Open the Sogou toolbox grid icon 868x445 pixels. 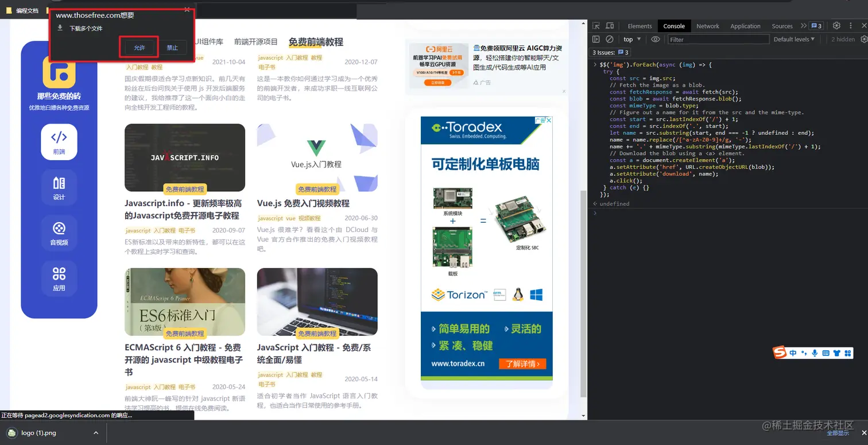click(847, 353)
